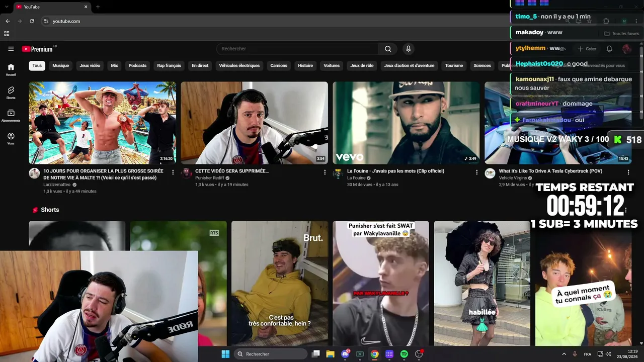The height and width of the screenshot is (362, 644).
Task: Switch to Chrome in the taskbar
Action: pyautogui.click(x=374, y=354)
